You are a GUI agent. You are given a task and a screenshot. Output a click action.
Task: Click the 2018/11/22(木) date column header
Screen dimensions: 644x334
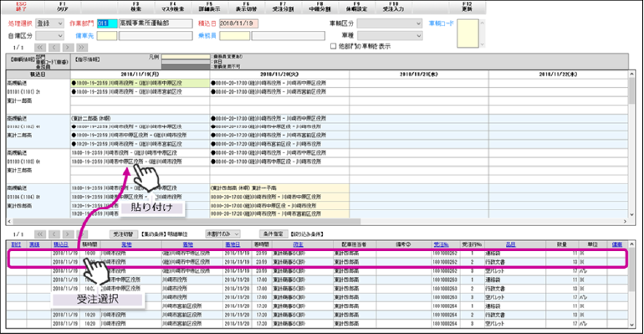[x=558, y=75]
